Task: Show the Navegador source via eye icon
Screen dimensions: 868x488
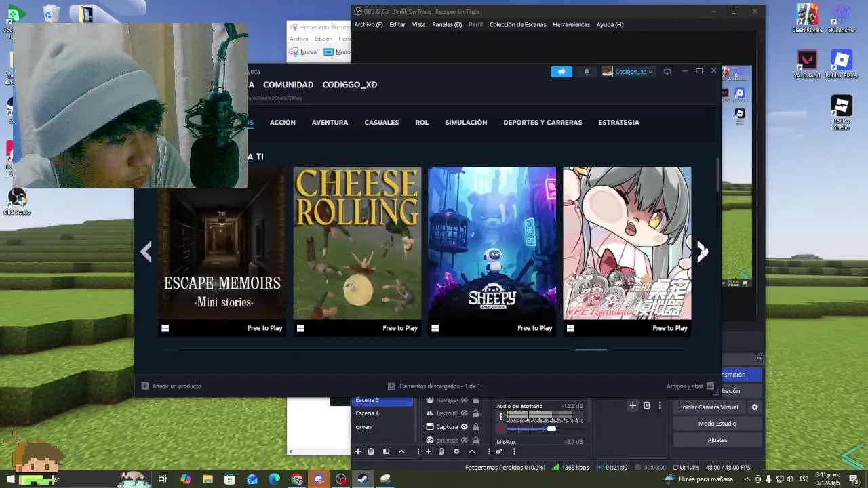Action: (x=465, y=400)
